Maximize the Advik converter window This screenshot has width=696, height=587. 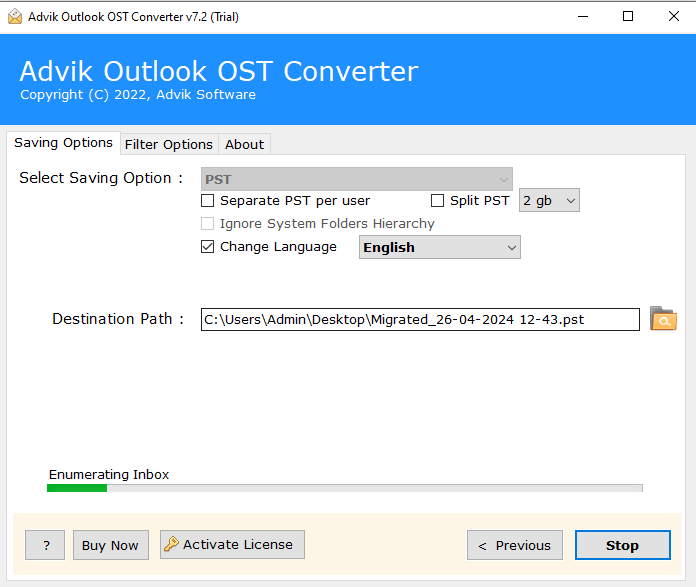coord(628,16)
